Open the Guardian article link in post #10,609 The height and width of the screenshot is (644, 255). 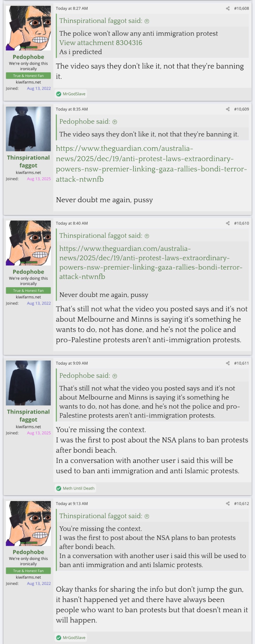pos(151,164)
